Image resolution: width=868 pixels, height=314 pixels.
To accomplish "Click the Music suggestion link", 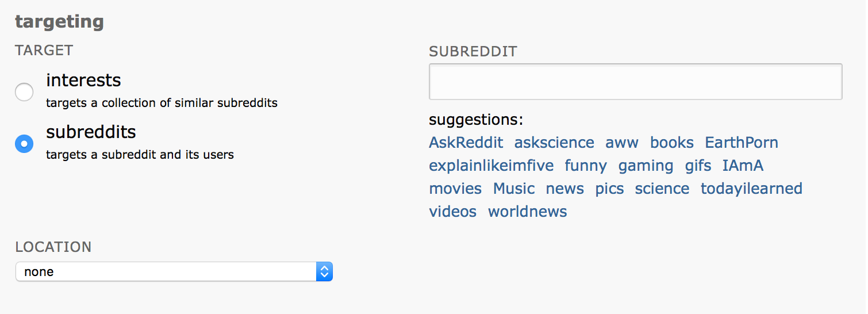I will [x=514, y=189].
